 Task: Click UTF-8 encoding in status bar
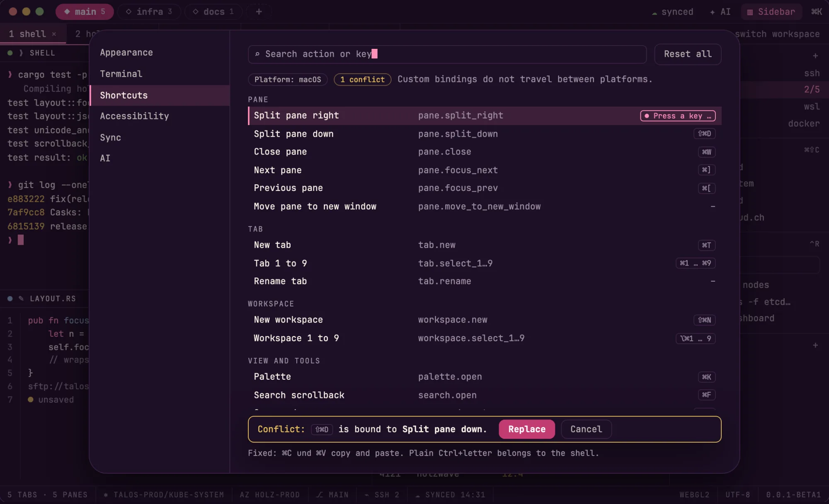(737, 495)
